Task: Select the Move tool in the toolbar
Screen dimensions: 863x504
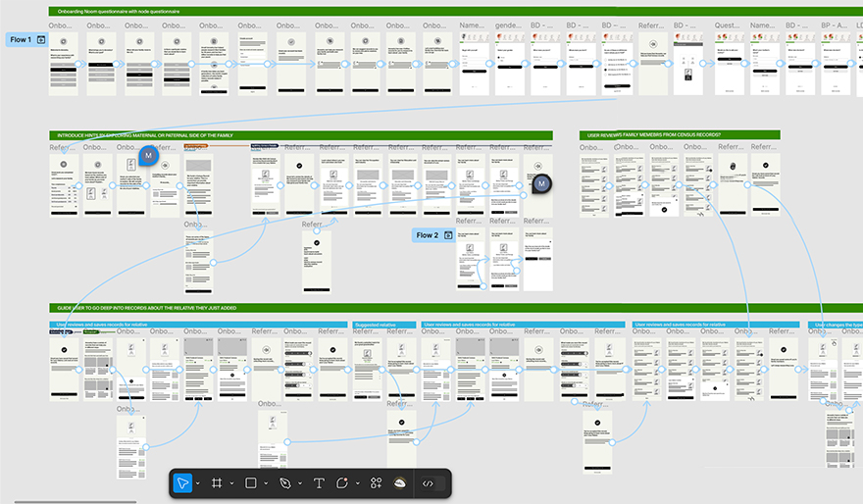Action: pyautogui.click(x=183, y=483)
